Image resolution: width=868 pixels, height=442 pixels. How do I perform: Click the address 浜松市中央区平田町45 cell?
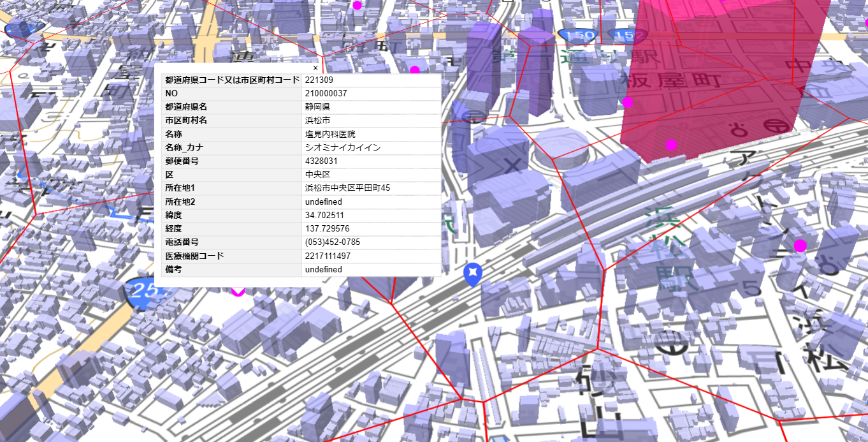pyautogui.click(x=347, y=188)
